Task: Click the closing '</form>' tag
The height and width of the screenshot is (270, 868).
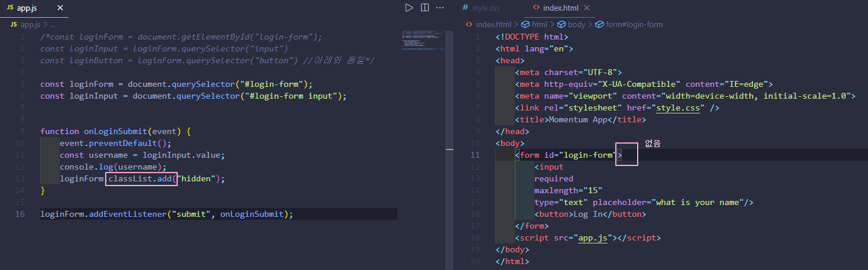Action: 532,226
